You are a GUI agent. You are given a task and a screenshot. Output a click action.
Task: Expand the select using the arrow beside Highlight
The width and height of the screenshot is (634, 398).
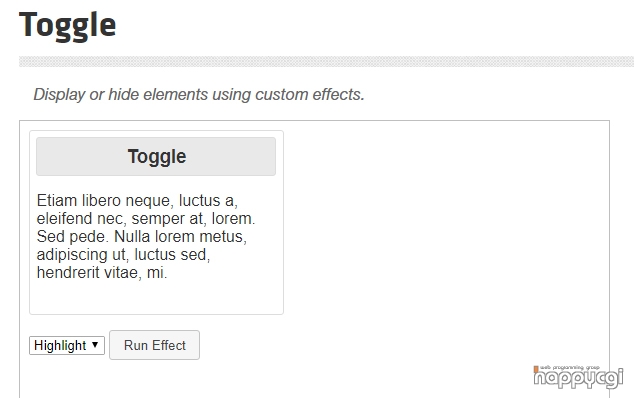(x=95, y=345)
